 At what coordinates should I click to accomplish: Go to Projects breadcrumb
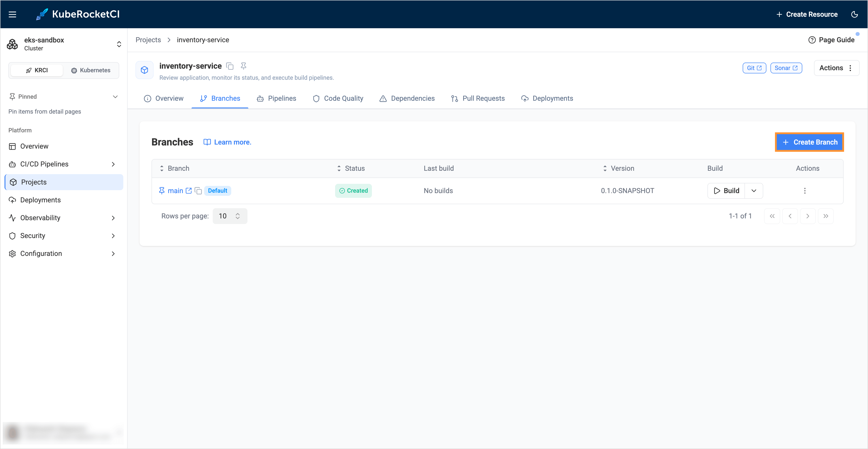pyautogui.click(x=148, y=40)
